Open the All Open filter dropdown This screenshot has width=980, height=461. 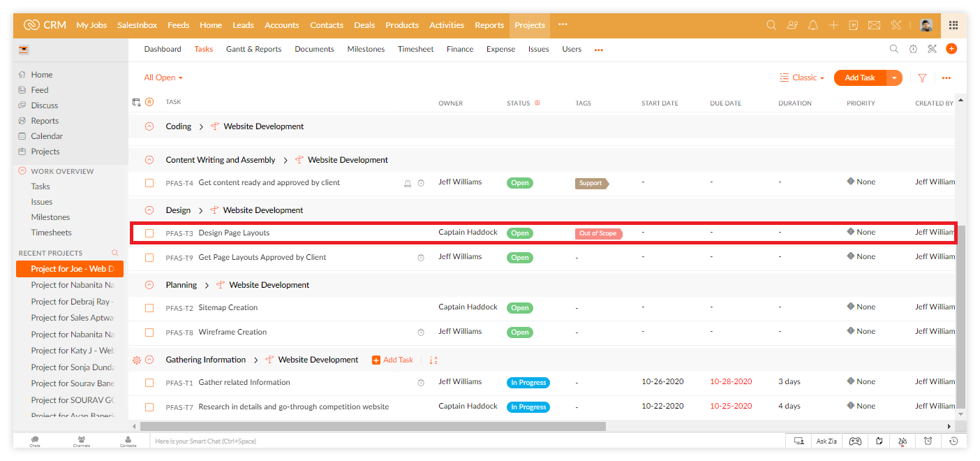[163, 78]
